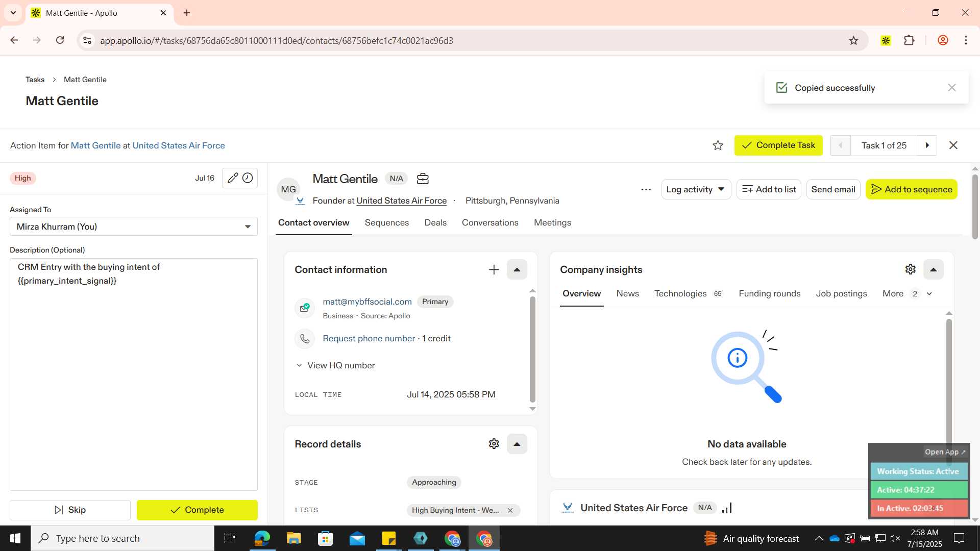Open the browser tab search dropdown
The width and height of the screenshot is (980, 551).
tap(13, 13)
